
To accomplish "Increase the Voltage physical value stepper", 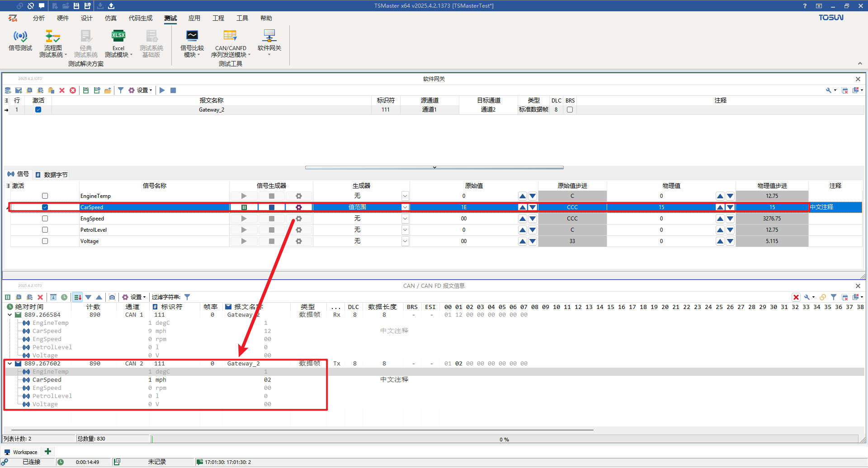I will pyautogui.click(x=720, y=241).
